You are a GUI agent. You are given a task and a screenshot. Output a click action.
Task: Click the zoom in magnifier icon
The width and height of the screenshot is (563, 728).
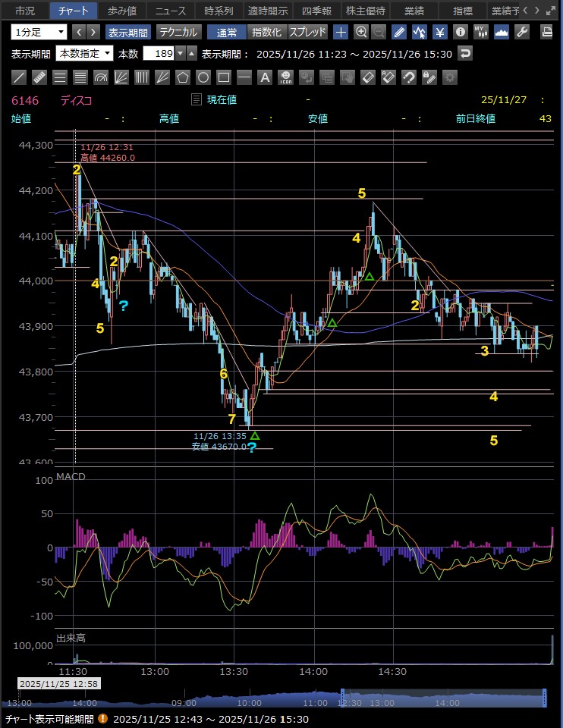pyautogui.click(x=361, y=32)
